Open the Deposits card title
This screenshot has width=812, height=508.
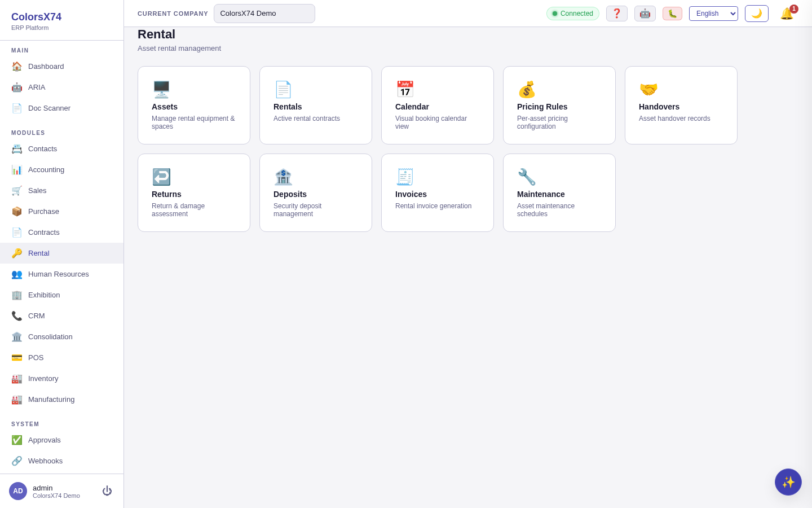point(290,194)
